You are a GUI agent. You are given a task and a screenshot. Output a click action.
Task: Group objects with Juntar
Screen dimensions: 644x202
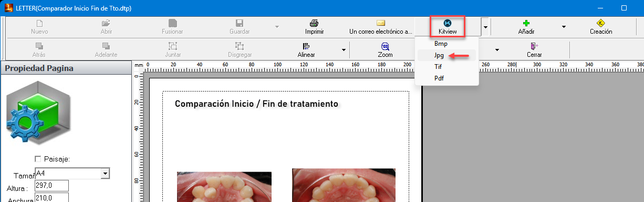point(173,50)
